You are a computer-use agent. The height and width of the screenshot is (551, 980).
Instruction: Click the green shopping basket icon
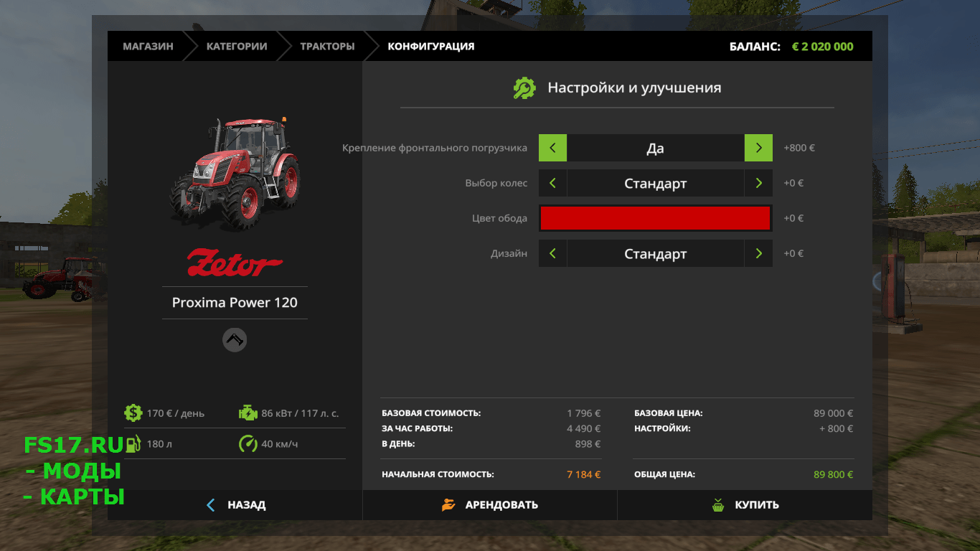pyautogui.click(x=718, y=505)
